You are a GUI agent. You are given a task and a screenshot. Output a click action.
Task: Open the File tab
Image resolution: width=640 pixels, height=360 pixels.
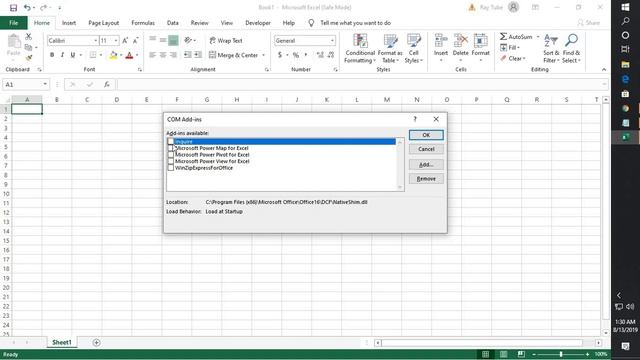tap(13, 23)
